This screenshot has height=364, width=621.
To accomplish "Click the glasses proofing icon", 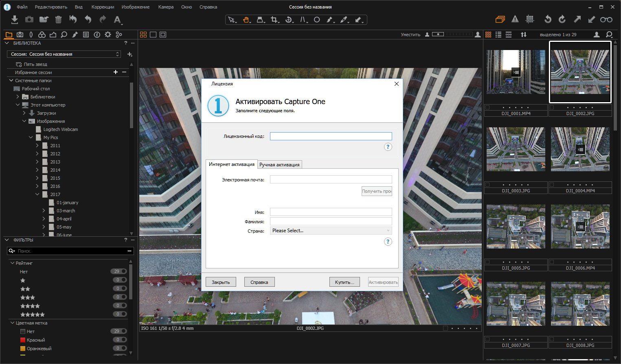I will (606, 20).
